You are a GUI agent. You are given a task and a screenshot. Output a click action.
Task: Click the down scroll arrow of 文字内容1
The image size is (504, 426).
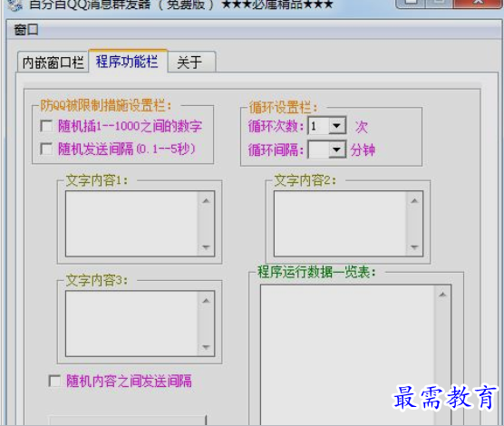[206, 247]
